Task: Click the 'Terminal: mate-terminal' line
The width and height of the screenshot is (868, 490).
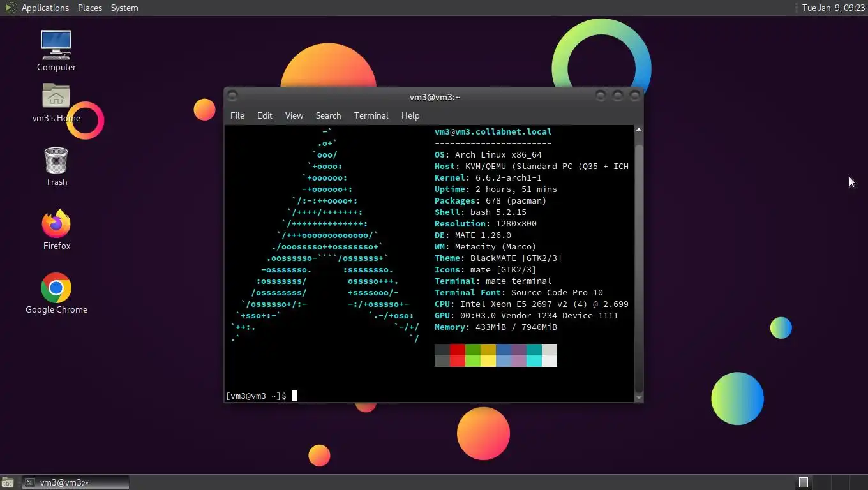Action: [x=493, y=281]
